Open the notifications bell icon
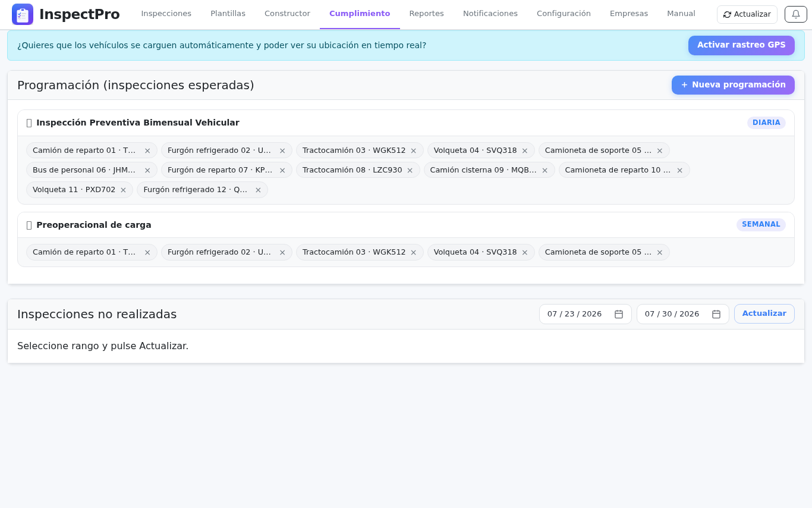The image size is (812, 508). click(x=796, y=14)
